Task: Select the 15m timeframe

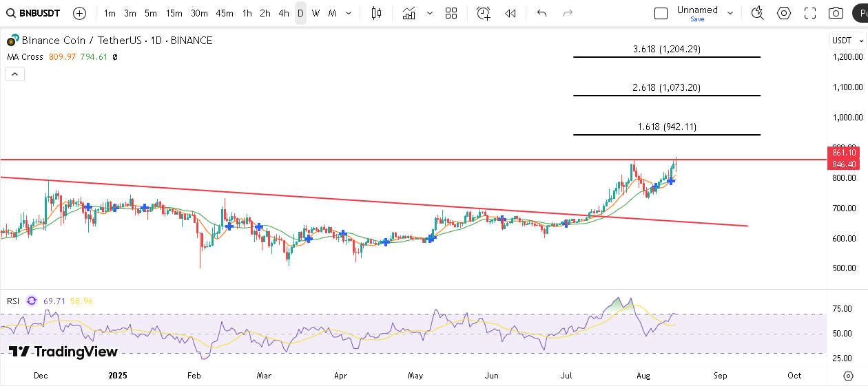Action: pyautogui.click(x=174, y=13)
